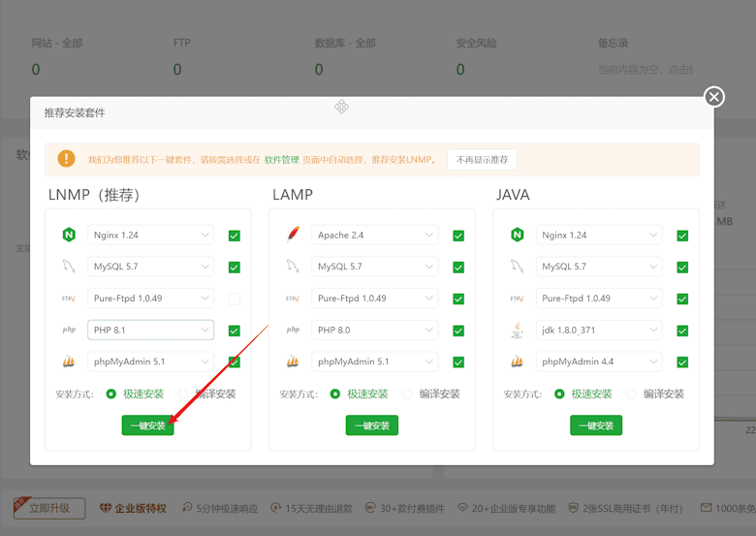Uncheck PHP 8.0 checkbox in LAMP

pos(458,331)
